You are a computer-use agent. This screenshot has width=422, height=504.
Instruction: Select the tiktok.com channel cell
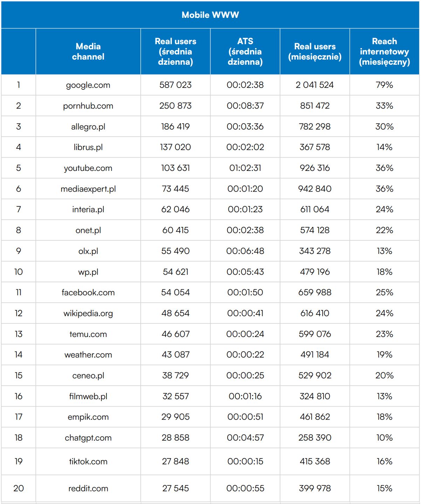click(x=88, y=462)
